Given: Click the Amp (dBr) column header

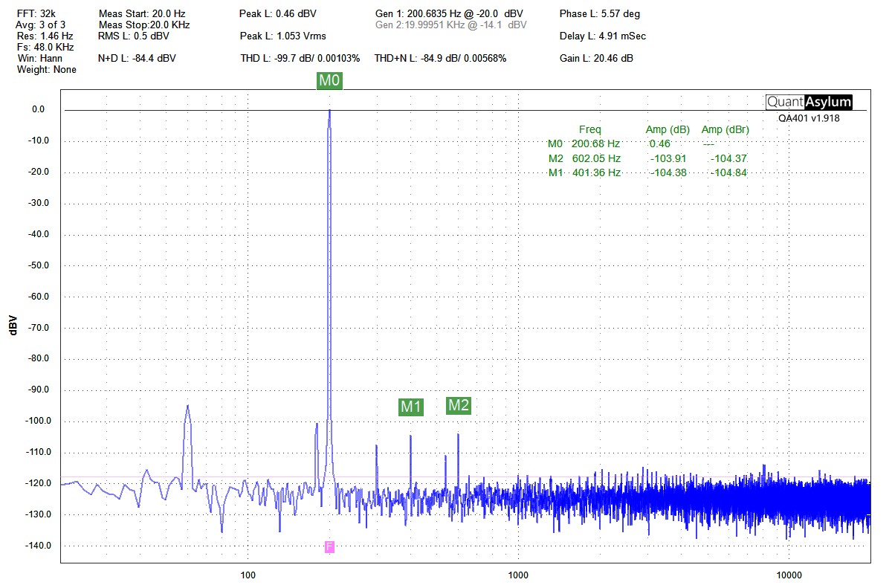Looking at the screenshot, I should point(725,130).
